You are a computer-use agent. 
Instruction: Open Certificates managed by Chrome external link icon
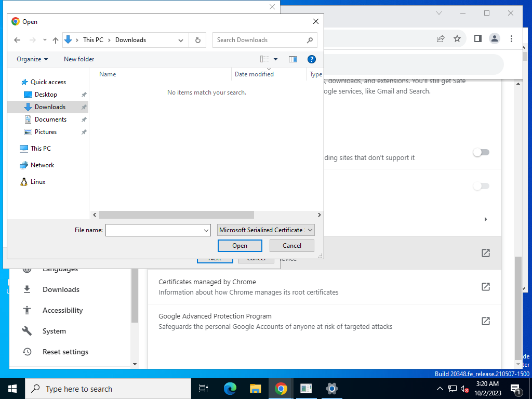486,287
